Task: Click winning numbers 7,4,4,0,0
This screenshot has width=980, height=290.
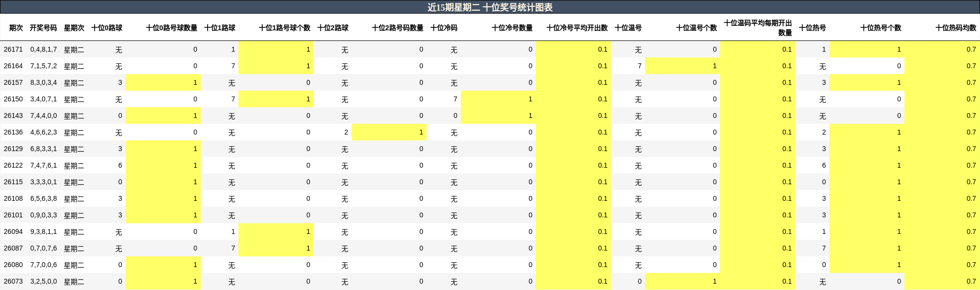Action: pos(43,116)
